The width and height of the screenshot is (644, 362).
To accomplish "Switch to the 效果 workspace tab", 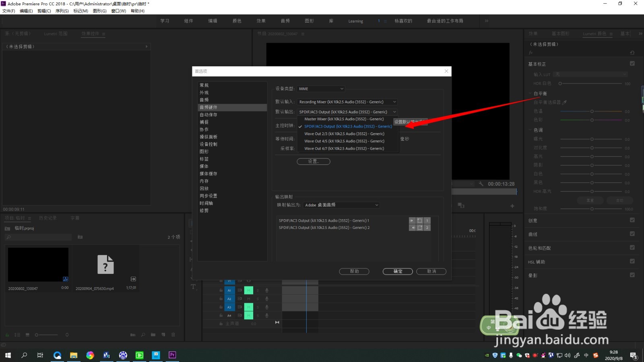I will tap(261, 21).
